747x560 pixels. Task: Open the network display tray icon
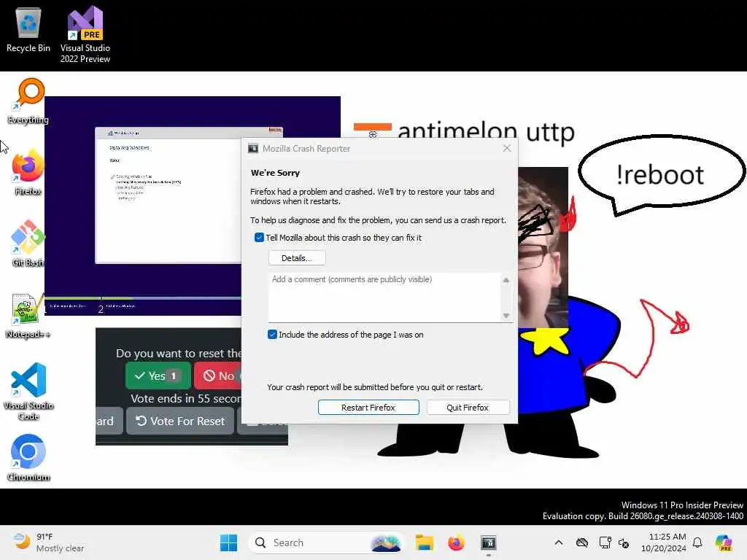[x=605, y=542]
